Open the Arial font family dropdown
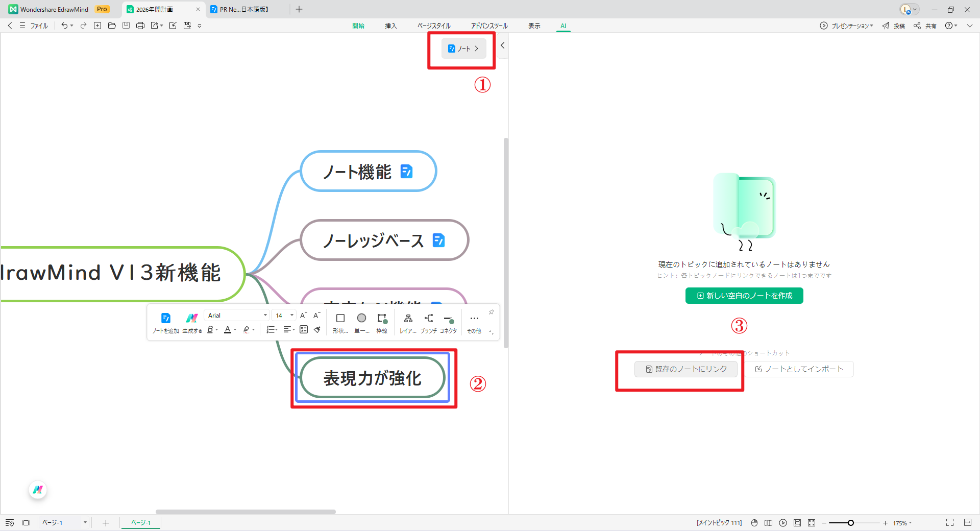Viewport: 980px width, 531px height. [236, 315]
